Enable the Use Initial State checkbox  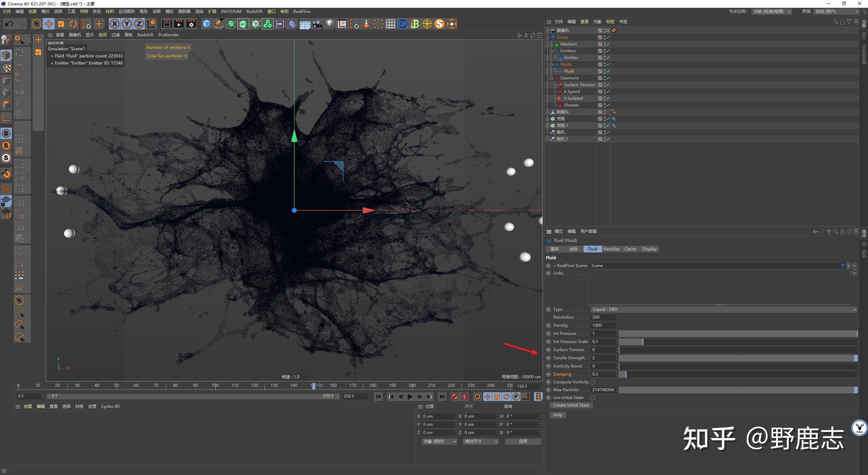pos(593,398)
